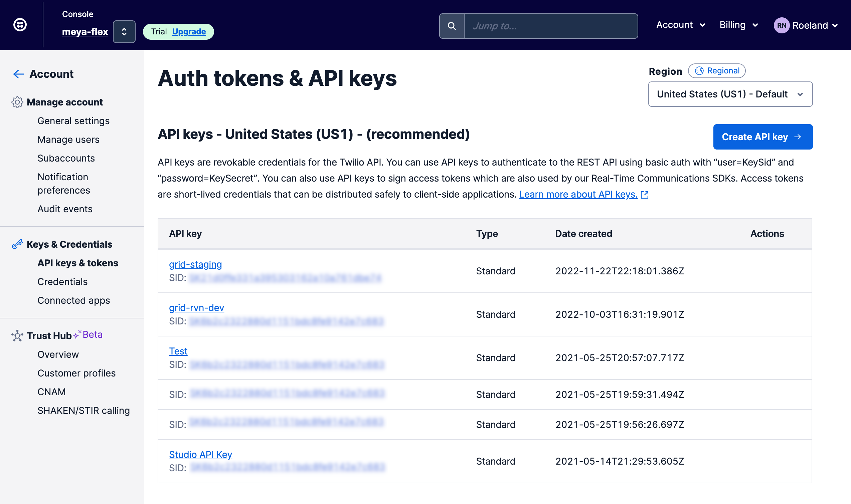Click date 2021-05-25T19:56:26.697Z
Image resolution: width=851 pixels, height=504 pixels.
coord(620,425)
